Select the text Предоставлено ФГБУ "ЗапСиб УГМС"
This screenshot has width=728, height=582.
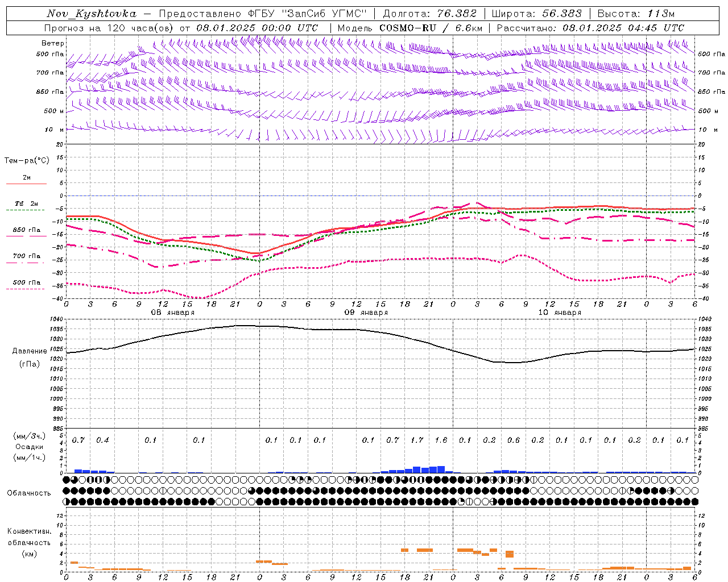(263, 14)
